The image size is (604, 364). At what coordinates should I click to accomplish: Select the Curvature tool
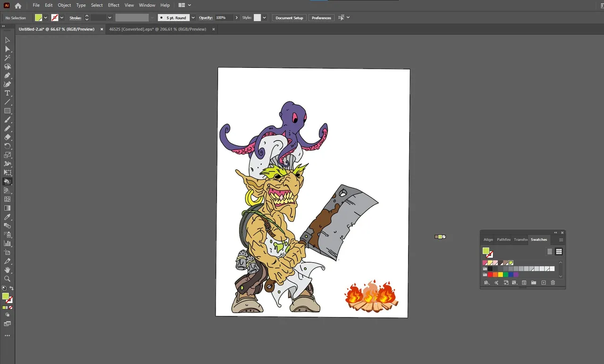[x=7, y=84]
